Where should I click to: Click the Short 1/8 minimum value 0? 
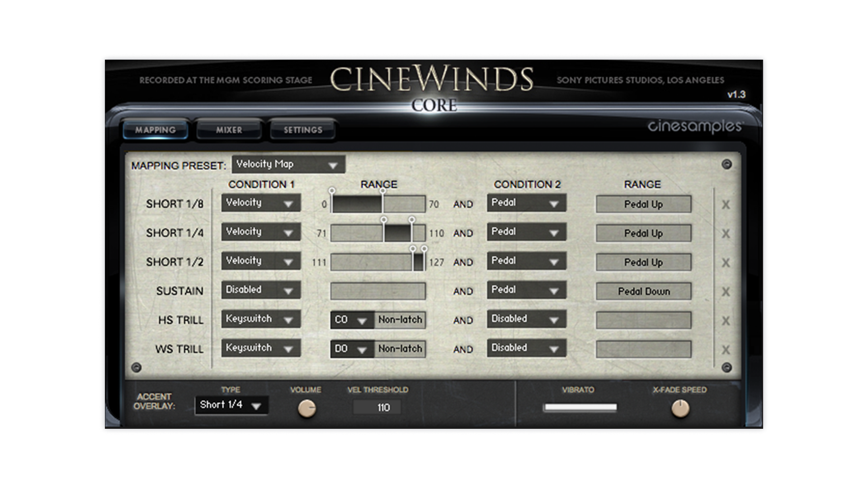[x=324, y=205]
